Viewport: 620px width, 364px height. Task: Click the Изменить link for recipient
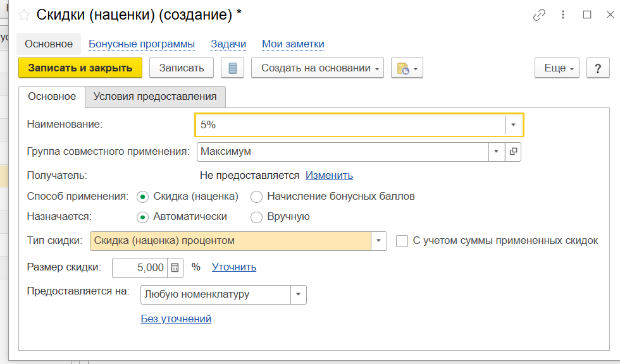pyautogui.click(x=329, y=176)
